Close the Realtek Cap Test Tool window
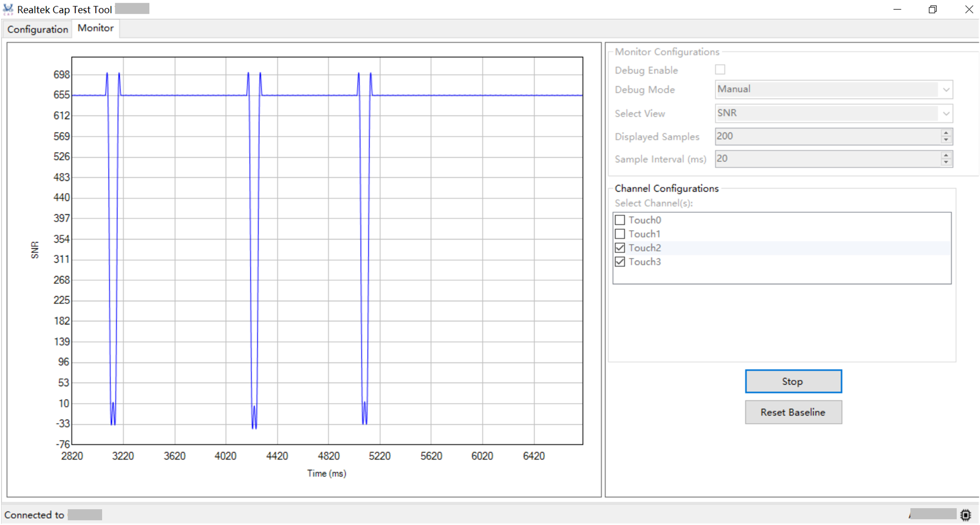Screen dimensions: 980x525 click(x=969, y=10)
